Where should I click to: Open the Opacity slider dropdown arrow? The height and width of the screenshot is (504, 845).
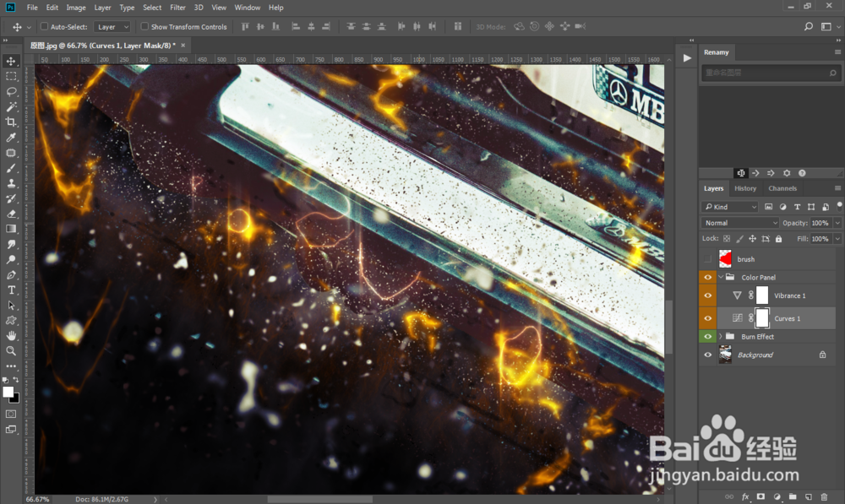[837, 223]
